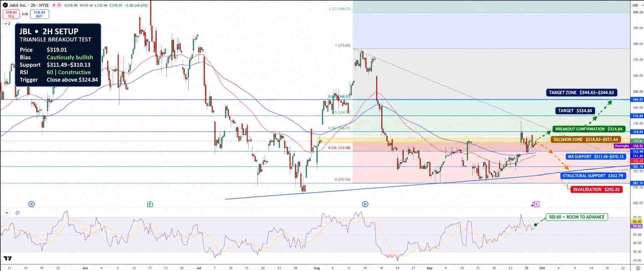Screen dimensions: 644x271
Task: Click the 344.83 blue price axis label
Action: [x=637, y=99]
